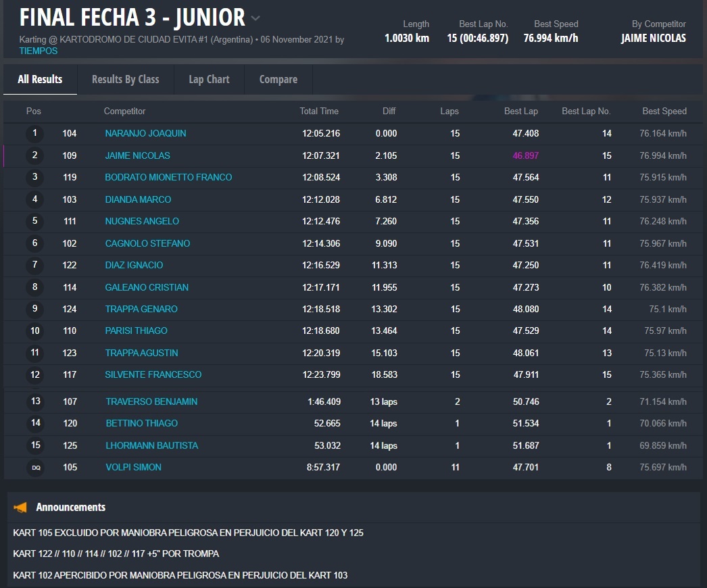Image resolution: width=707 pixels, height=588 pixels.
Task: Click the position 1 badge icon
Action: point(35,134)
